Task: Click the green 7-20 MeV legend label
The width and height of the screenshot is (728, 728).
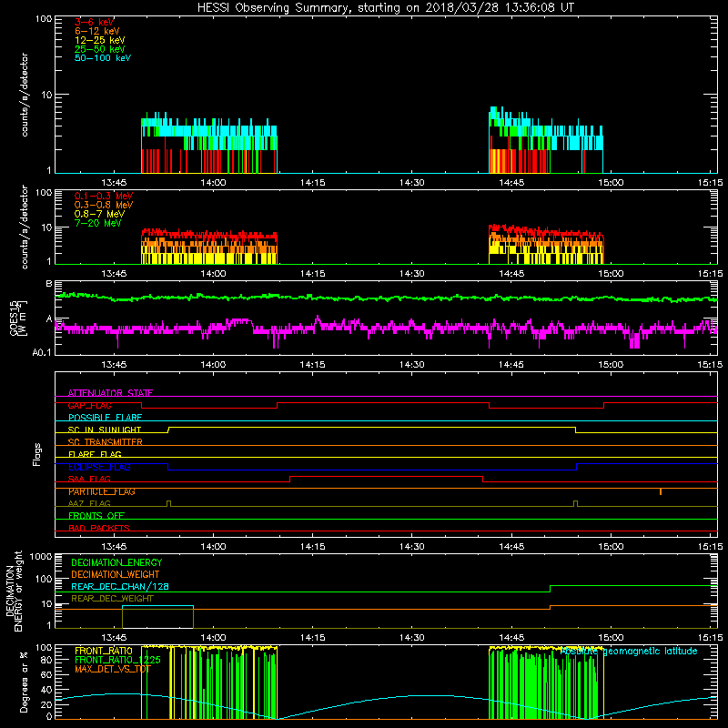Action: click(97, 223)
